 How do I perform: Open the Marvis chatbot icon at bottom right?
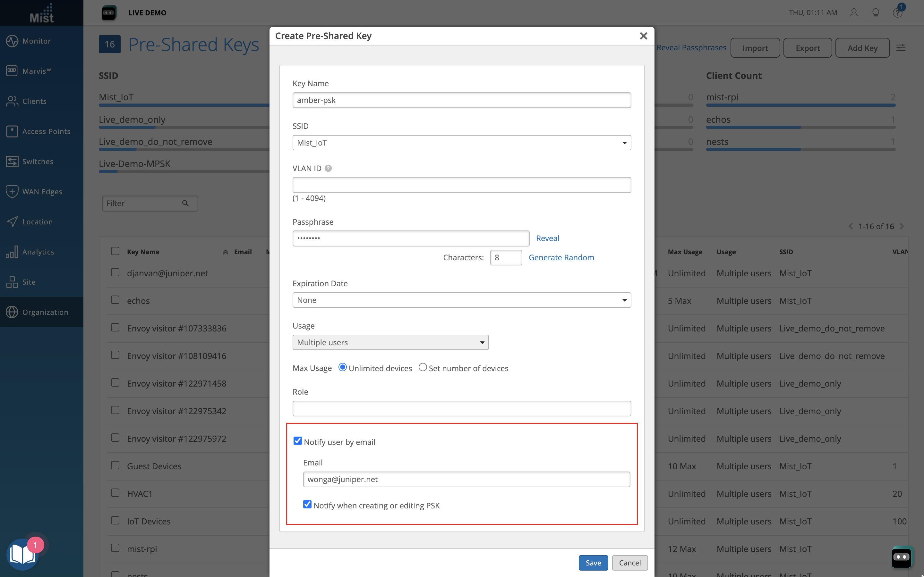pos(902,557)
